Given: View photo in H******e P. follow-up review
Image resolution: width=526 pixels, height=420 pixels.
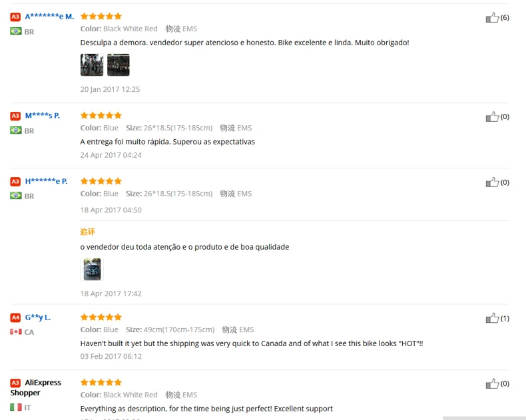Looking at the screenshot, I should [x=92, y=269].
